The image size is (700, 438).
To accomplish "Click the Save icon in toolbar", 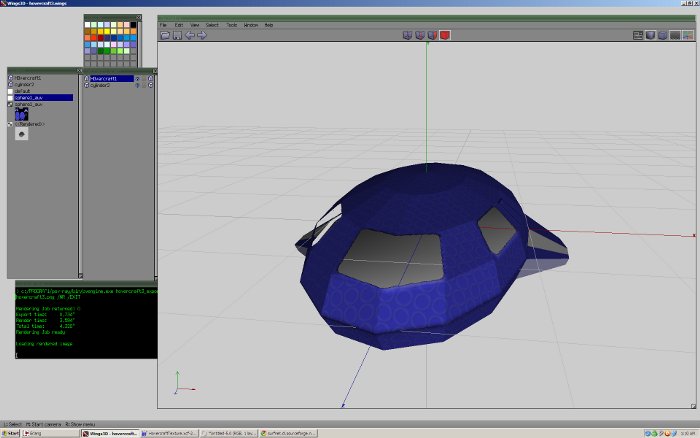I will pos(177,35).
